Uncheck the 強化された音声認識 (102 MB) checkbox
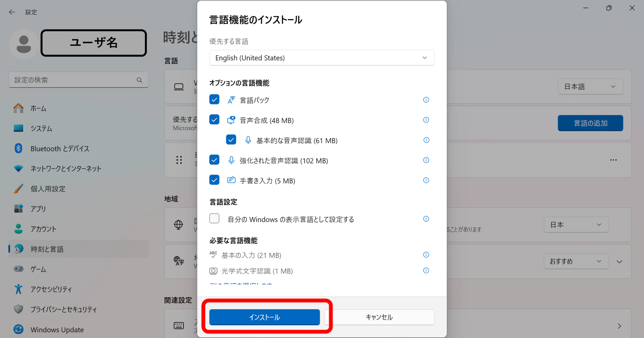Viewport: 644px width, 338px height. [214, 160]
